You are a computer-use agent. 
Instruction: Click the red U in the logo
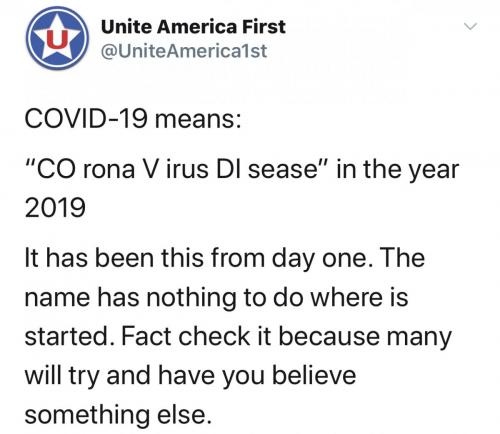pos(57,39)
